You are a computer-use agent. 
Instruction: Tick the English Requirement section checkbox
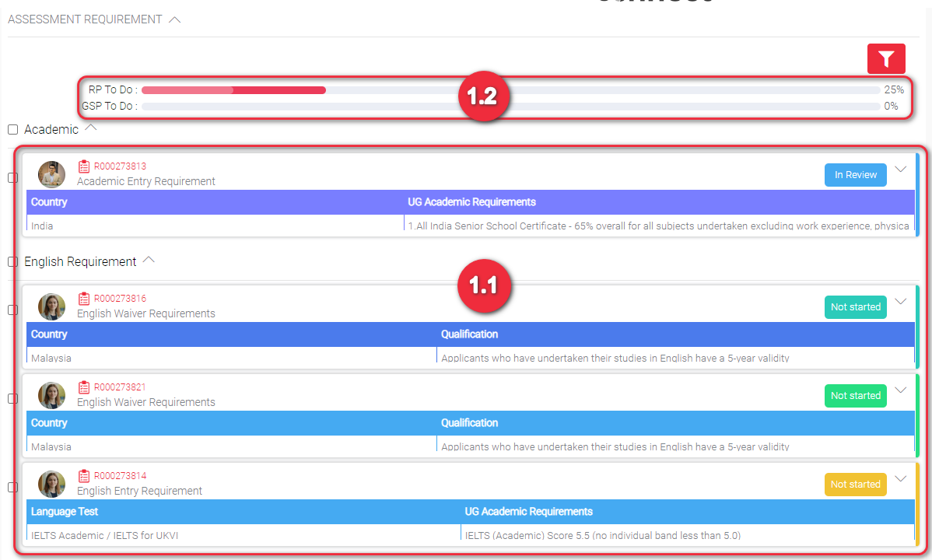coord(13,262)
